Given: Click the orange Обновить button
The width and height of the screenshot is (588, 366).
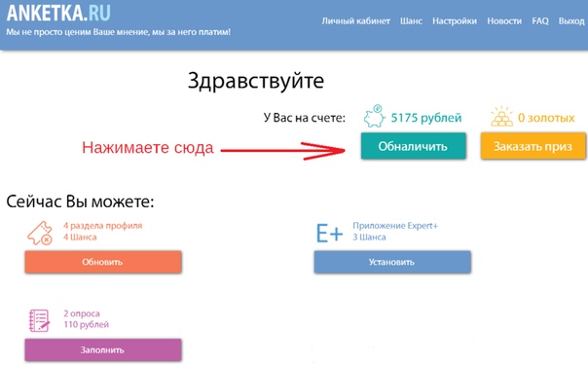Looking at the screenshot, I should [103, 262].
